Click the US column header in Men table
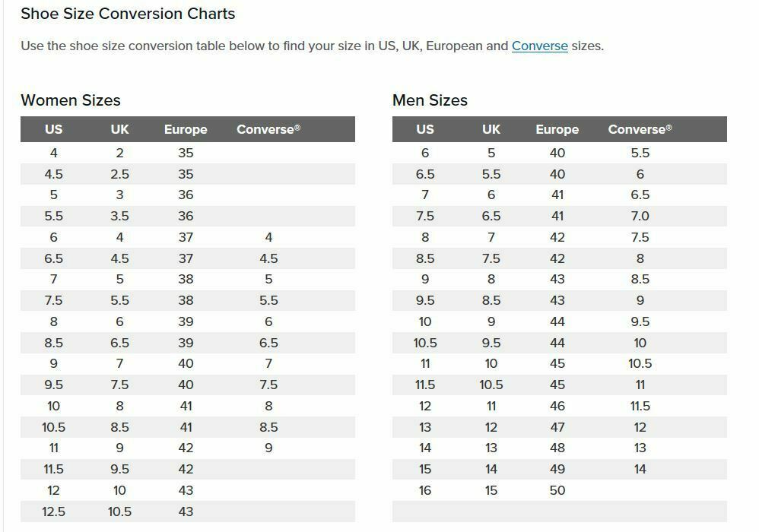The image size is (759, 532). [425, 129]
